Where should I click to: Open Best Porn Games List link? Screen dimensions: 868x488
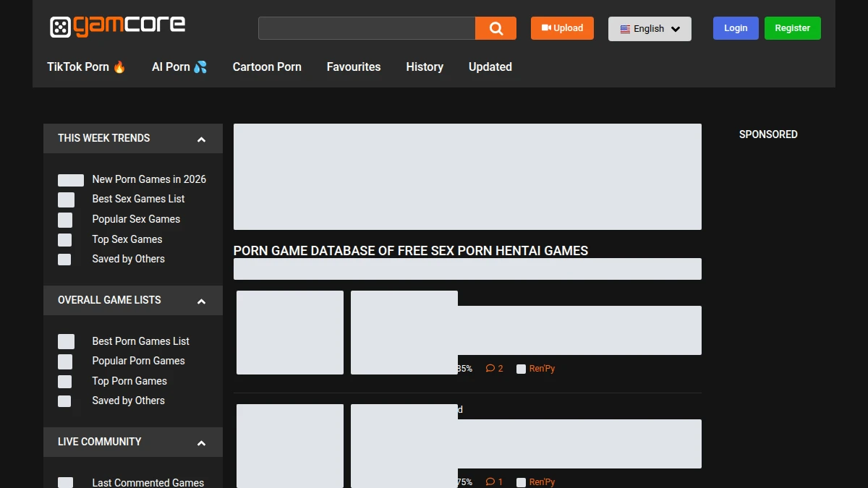[x=140, y=341]
